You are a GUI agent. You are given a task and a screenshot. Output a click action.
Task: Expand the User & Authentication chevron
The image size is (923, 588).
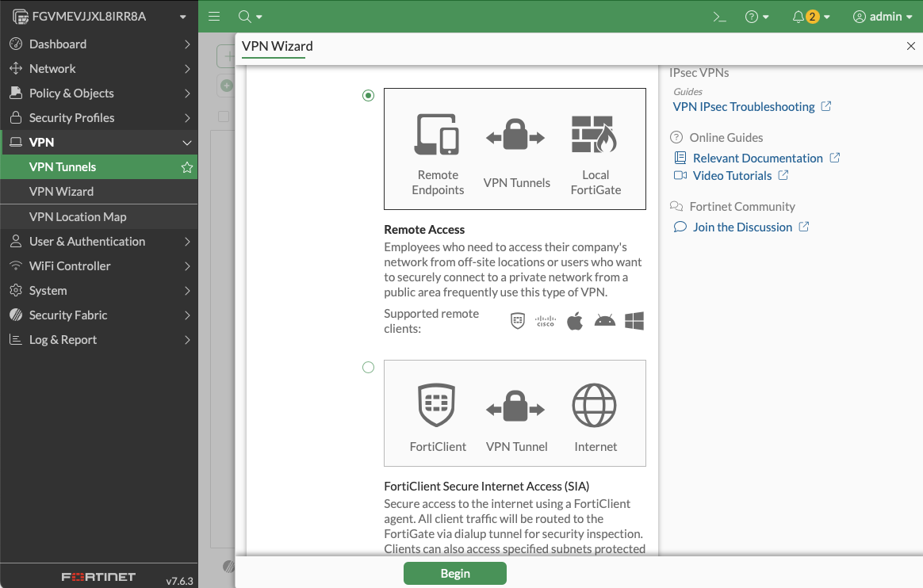click(187, 241)
